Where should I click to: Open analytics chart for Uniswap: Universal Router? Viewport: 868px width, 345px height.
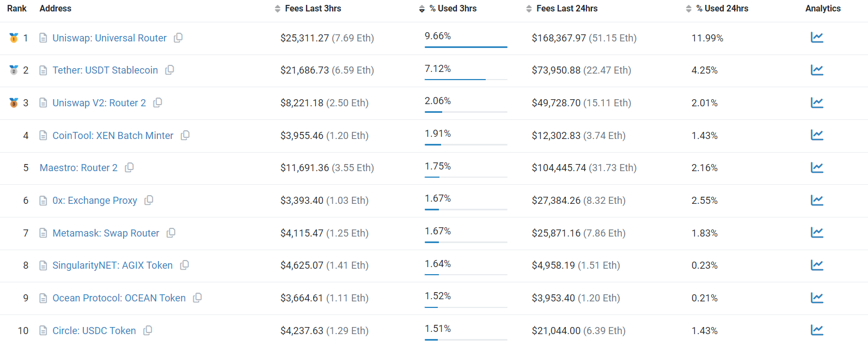(x=816, y=38)
